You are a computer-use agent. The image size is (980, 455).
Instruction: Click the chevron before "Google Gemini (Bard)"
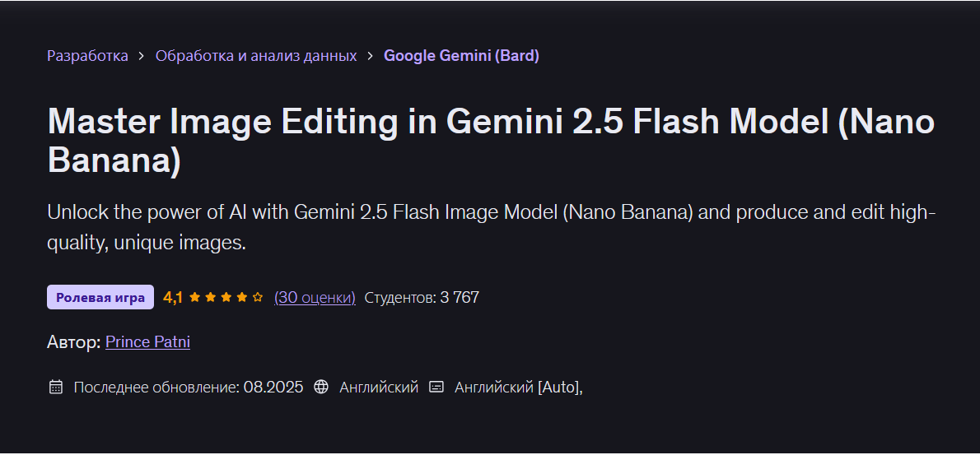tap(371, 56)
